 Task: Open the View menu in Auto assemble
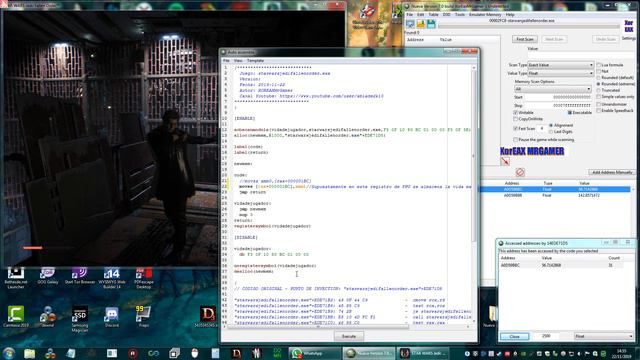[x=238, y=60]
